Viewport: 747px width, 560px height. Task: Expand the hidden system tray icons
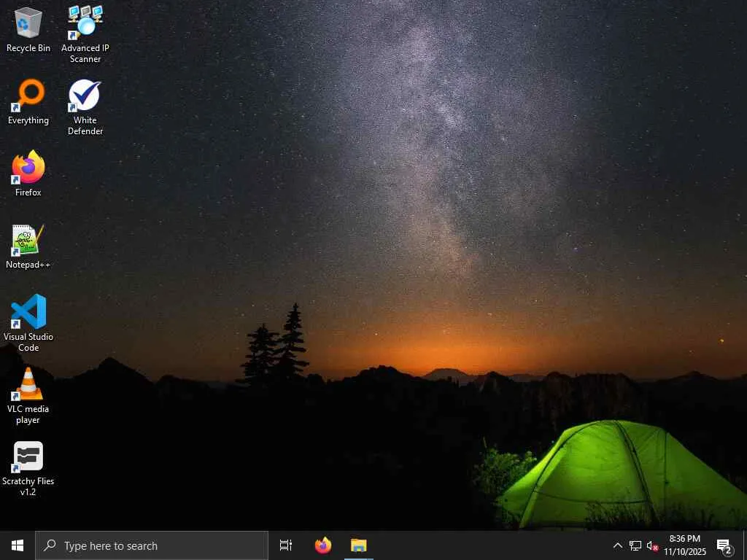pos(617,545)
